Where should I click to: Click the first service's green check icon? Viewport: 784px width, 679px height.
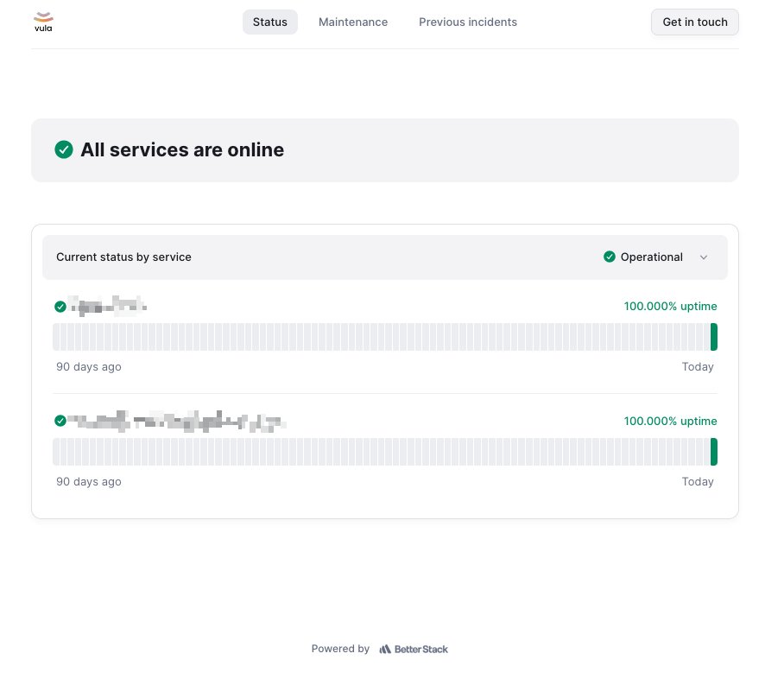[60, 306]
